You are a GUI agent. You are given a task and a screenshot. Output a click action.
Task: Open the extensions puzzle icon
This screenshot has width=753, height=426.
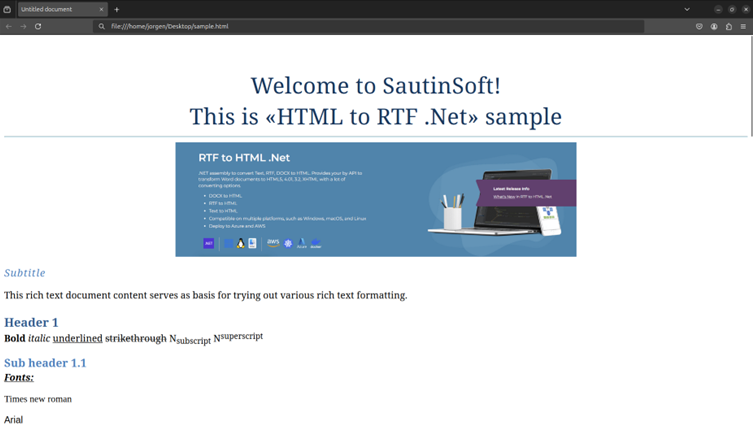coord(729,26)
